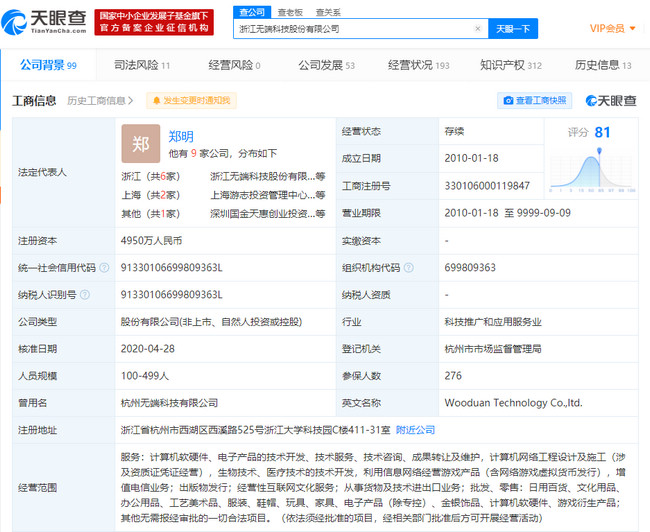Select the 组织机构代码 value 699809363

point(470,268)
